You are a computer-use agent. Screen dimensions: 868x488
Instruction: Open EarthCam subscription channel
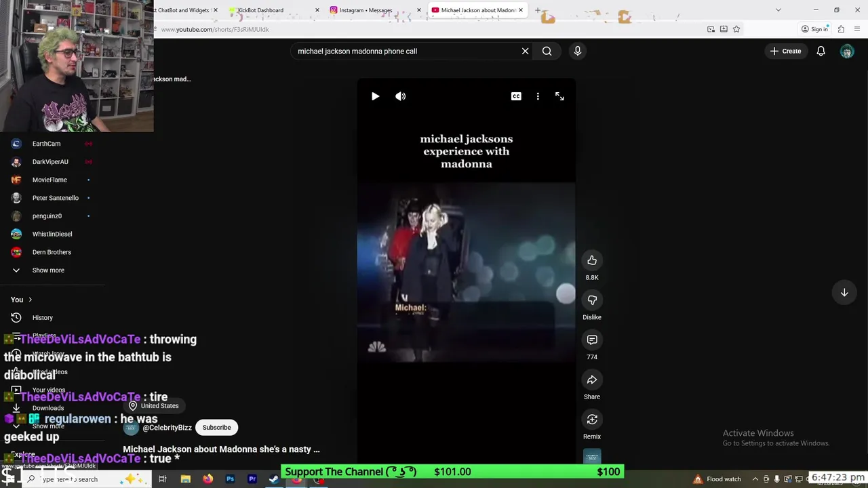[46, 144]
